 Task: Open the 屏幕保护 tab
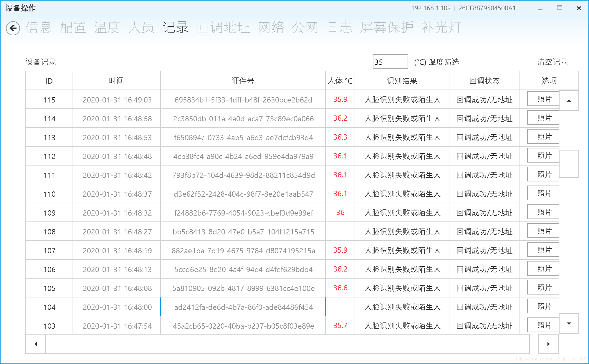pos(387,28)
